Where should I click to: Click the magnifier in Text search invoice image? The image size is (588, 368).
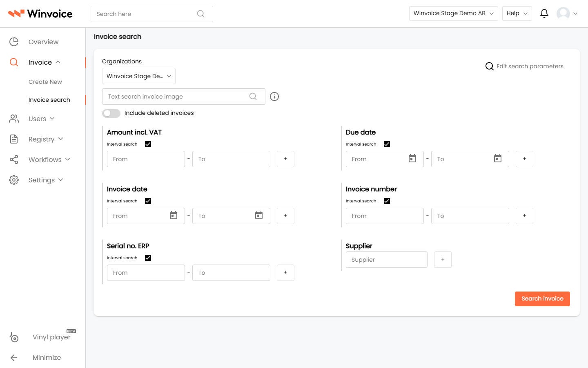coord(253,96)
